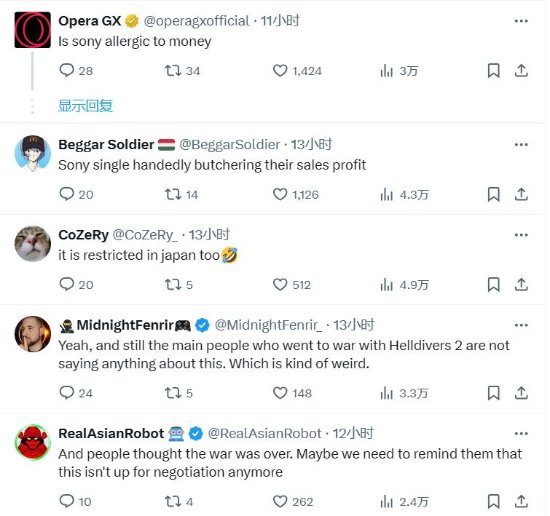Retweet MidnightFenrir's Helldivers 2 comment

coord(173,393)
